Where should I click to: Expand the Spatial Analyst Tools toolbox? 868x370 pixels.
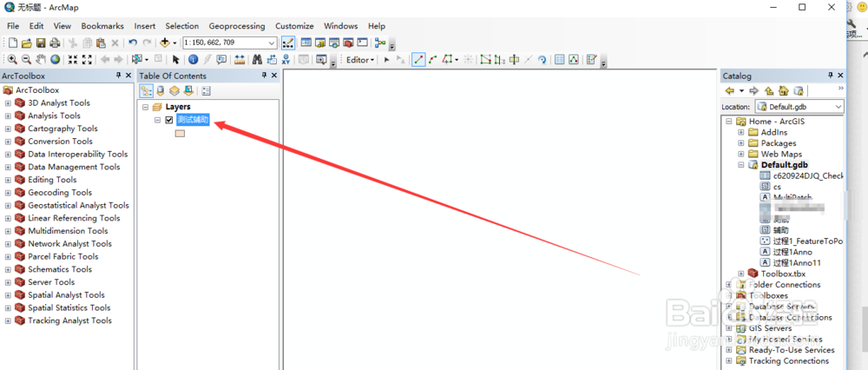point(8,295)
